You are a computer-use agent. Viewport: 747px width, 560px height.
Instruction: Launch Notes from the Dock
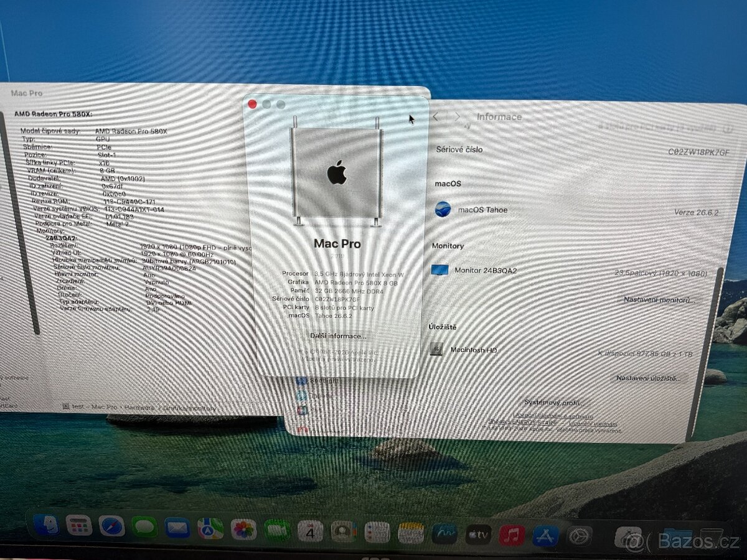click(x=411, y=533)
